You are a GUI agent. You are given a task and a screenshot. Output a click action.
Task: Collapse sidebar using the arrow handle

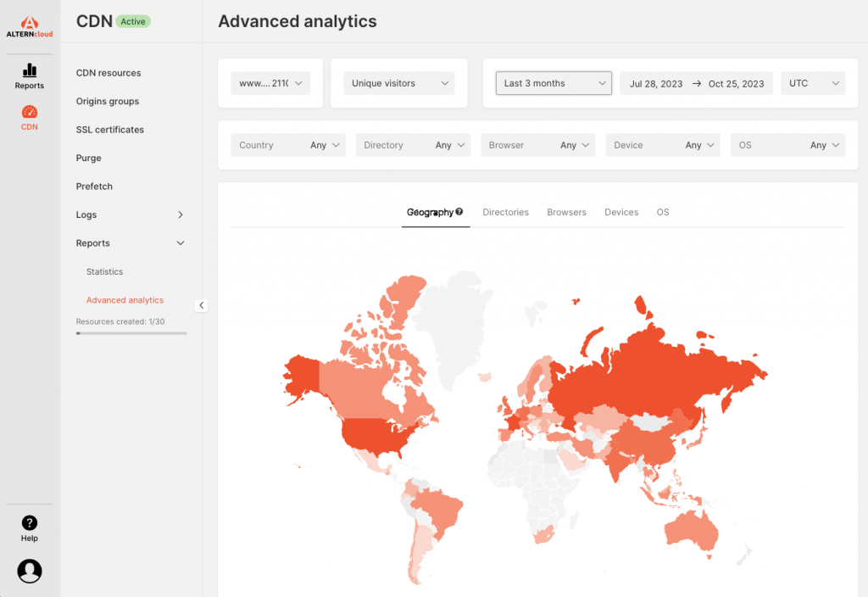click(x=201, y=305)
